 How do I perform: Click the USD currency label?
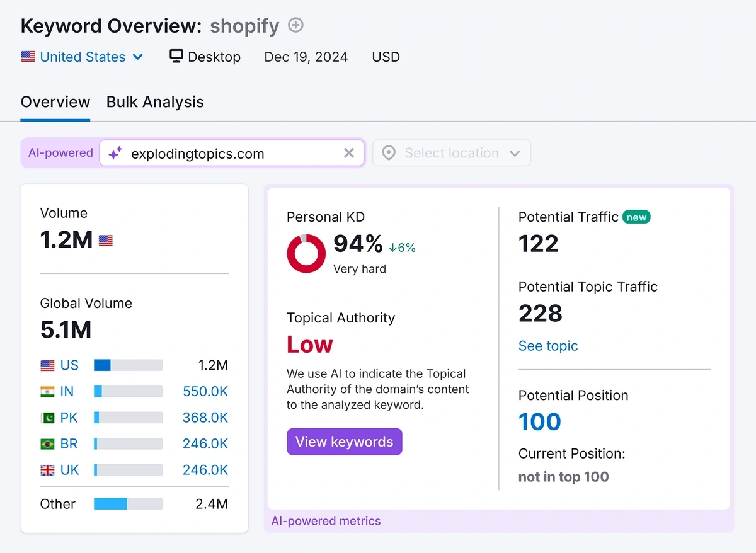click(x=386, y=57)
